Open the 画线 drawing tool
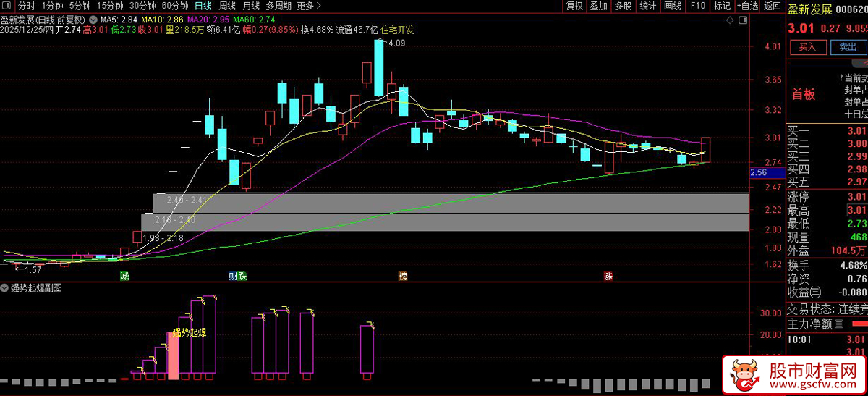 coord(673,6)
